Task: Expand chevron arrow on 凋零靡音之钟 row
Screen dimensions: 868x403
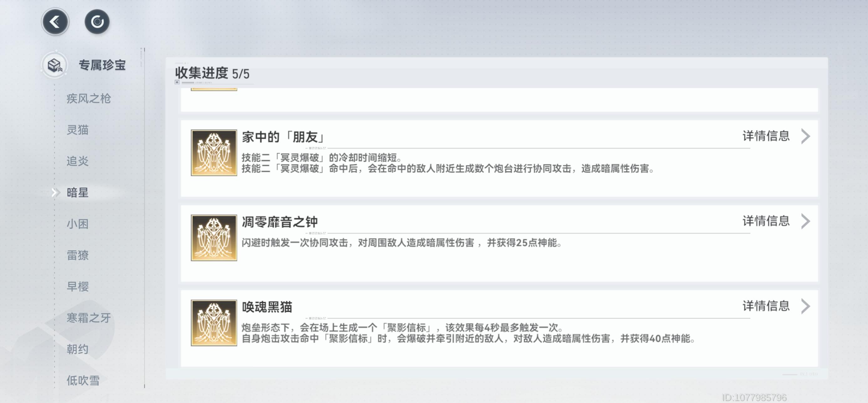Action: [x=806, y=222]
